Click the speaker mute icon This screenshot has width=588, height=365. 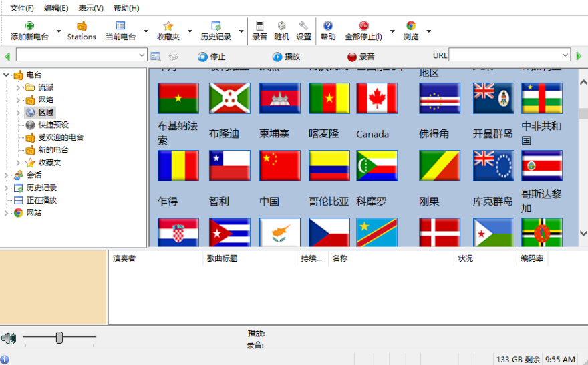point(9,338)
